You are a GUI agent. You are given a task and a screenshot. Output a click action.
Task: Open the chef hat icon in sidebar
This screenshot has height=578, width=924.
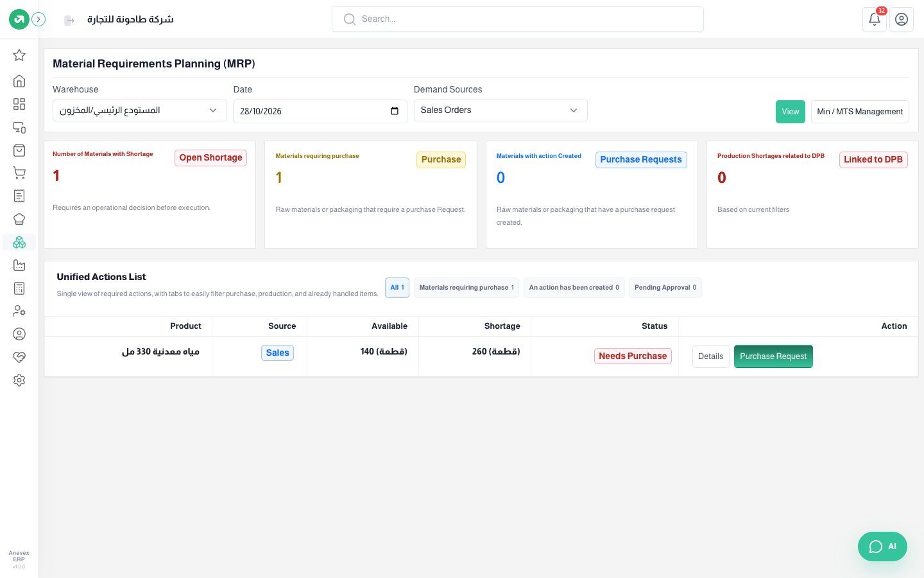(x=19, y=219)
